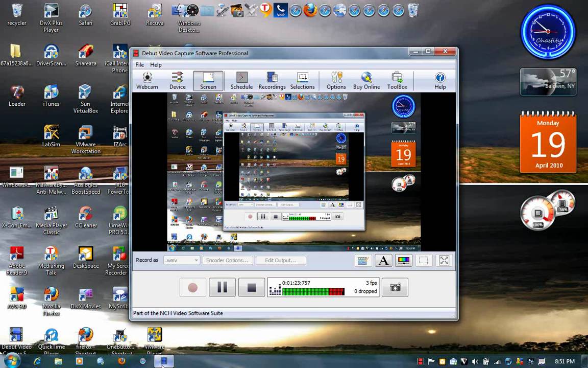Open the color adjustments spectrum icon
Image resolution: width=588 pixels, height=368 pixels.
tap(404, 260)
